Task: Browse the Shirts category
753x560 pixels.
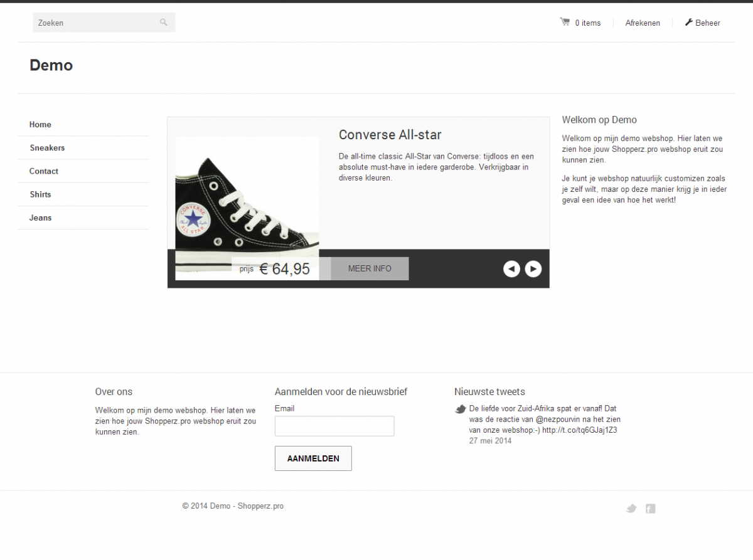Action: point(40,194)
